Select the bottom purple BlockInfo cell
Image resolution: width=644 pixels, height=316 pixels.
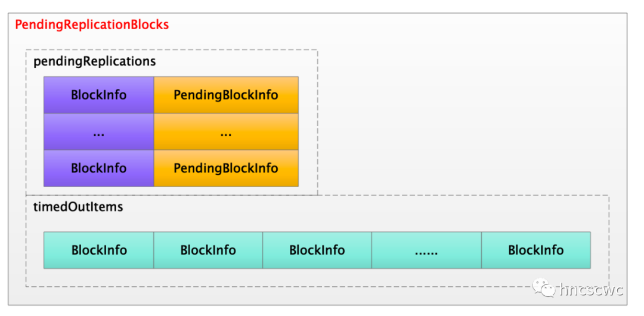pyautogui.click(x=99, y=168)
